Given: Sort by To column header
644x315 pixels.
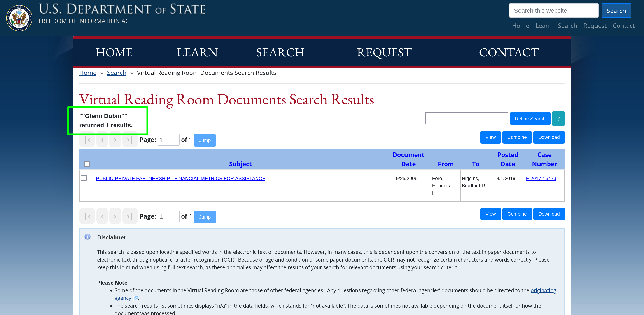Looking at the screenshot, I should coord(476,164).
